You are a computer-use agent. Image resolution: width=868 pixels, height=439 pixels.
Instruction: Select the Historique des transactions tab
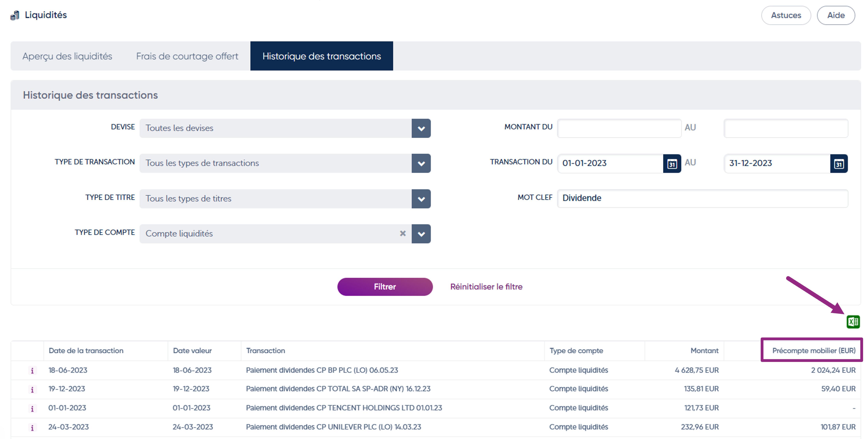point(322,56)
